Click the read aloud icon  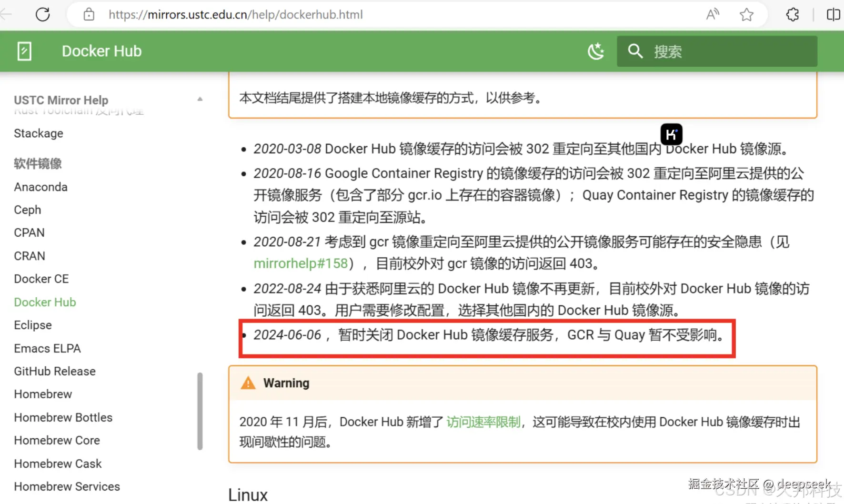713,15
